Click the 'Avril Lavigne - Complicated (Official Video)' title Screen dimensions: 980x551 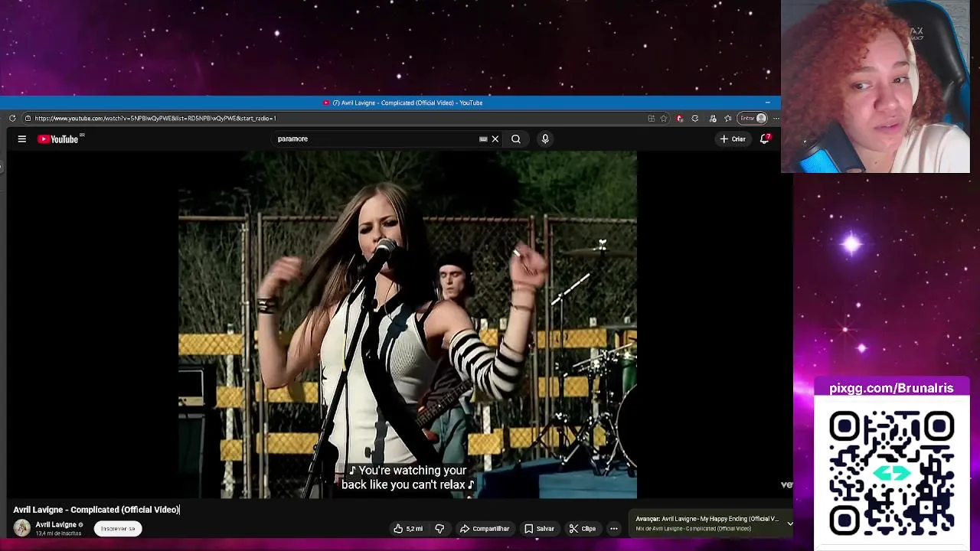[96, 510]
